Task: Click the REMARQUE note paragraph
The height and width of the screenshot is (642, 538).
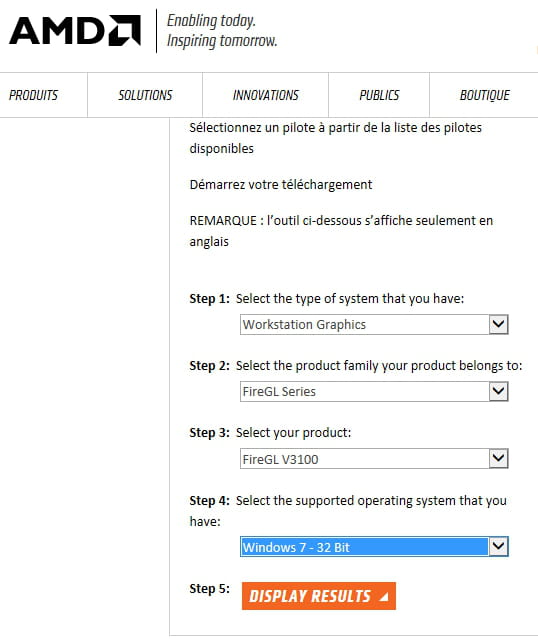Action: (341, 231)
